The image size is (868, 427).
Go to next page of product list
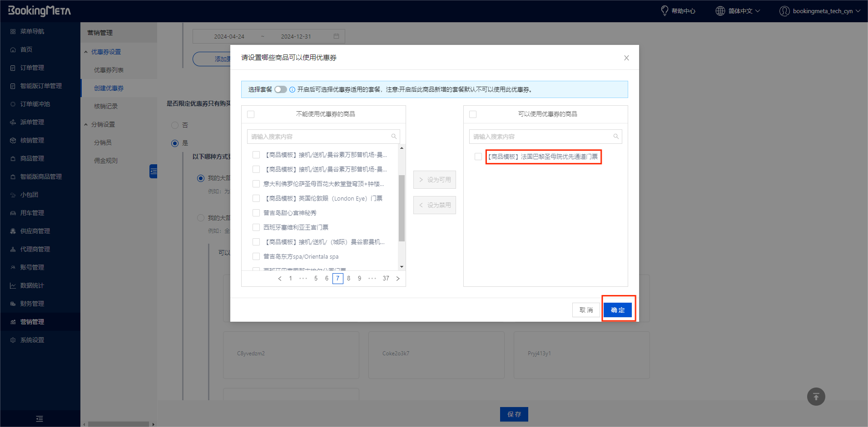point(398,279)
